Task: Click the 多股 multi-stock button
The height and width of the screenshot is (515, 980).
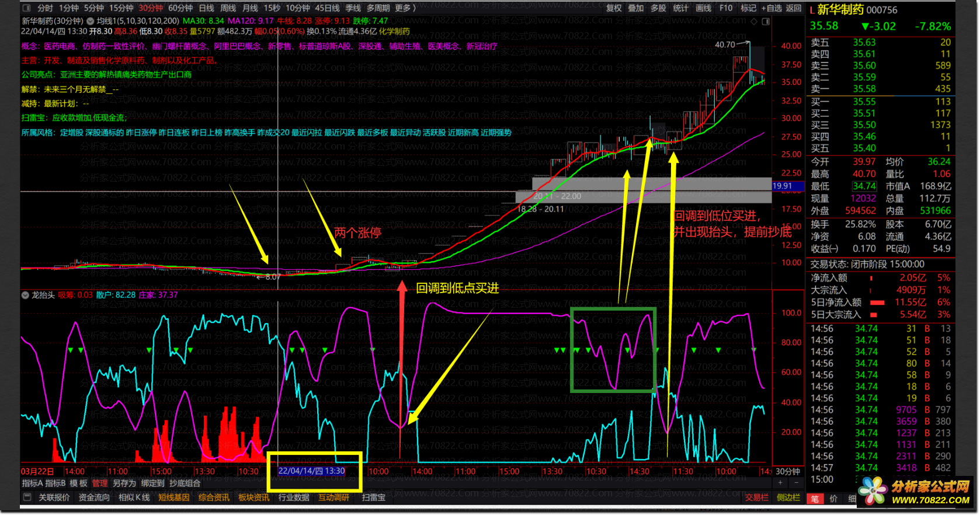Action: click(x=658, y=8)
